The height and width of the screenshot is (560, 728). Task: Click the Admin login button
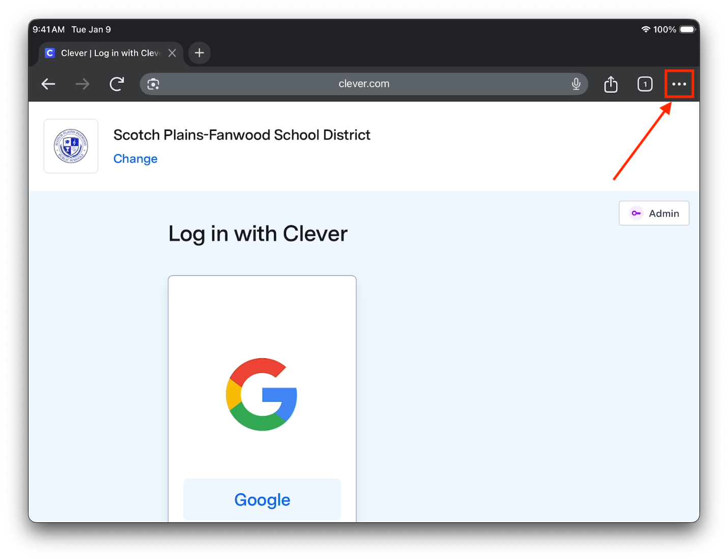pos(654,213)
